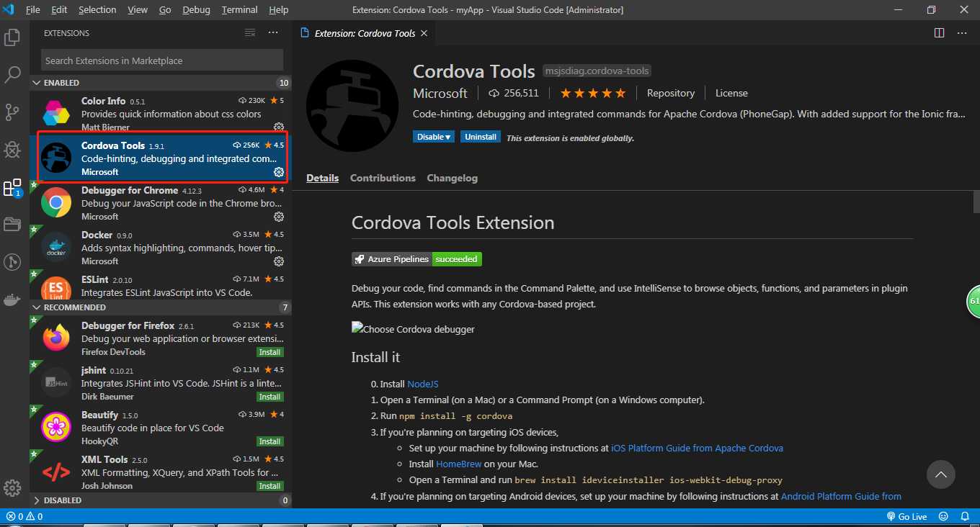Open the Edit menu

coord(59,9)
